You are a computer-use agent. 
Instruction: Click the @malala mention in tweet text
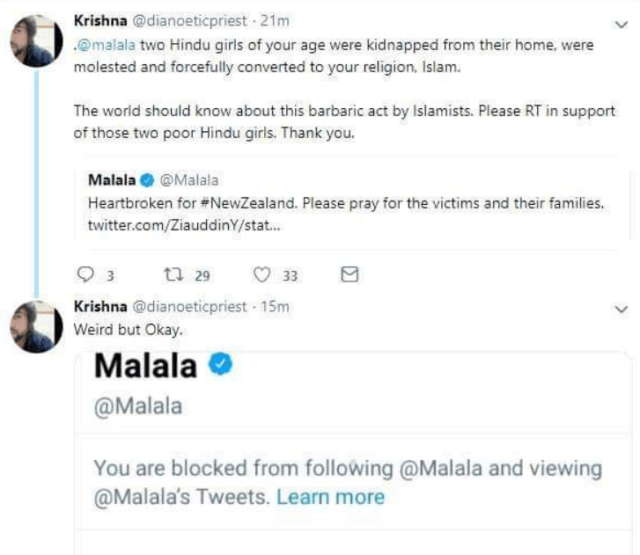104,45
